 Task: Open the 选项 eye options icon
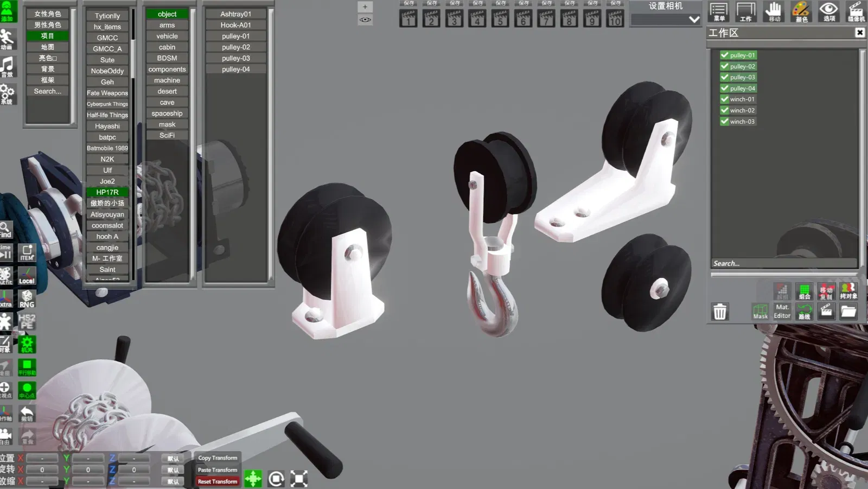pyautogui.click(x=829, y=11)
